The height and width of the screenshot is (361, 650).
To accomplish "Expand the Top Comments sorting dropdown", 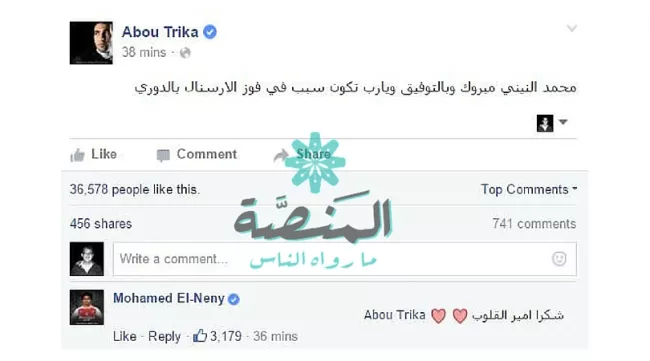I will pos(529,189).
